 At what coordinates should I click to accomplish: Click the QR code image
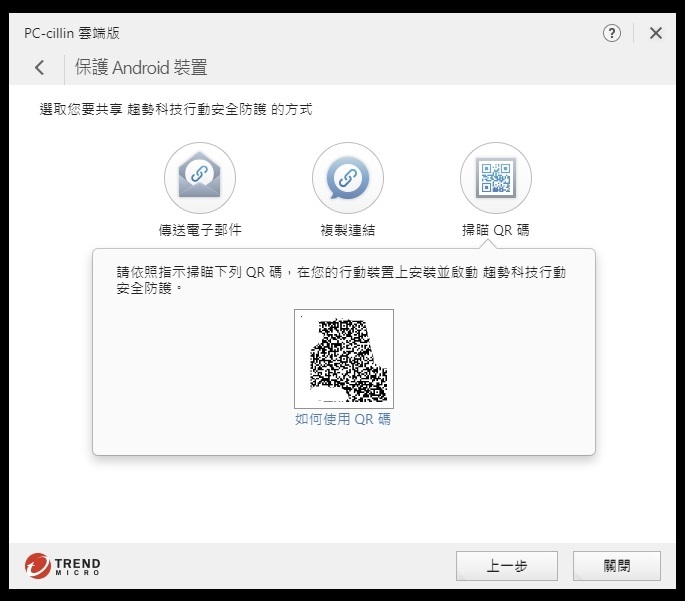pos(344,359)
